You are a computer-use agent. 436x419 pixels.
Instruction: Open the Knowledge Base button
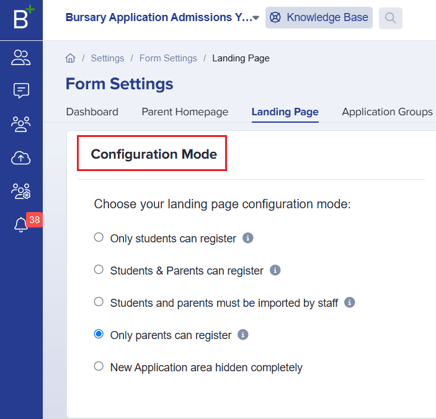click(319, 18)
